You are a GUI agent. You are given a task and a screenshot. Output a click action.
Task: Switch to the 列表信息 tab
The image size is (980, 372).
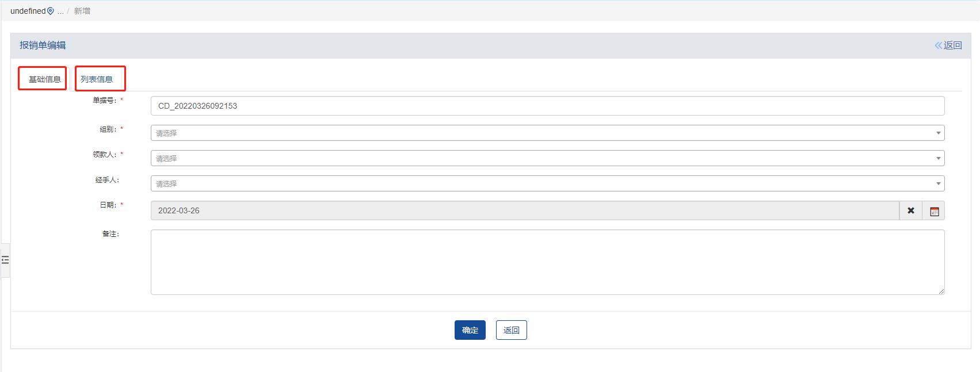(x=97, y=79)
